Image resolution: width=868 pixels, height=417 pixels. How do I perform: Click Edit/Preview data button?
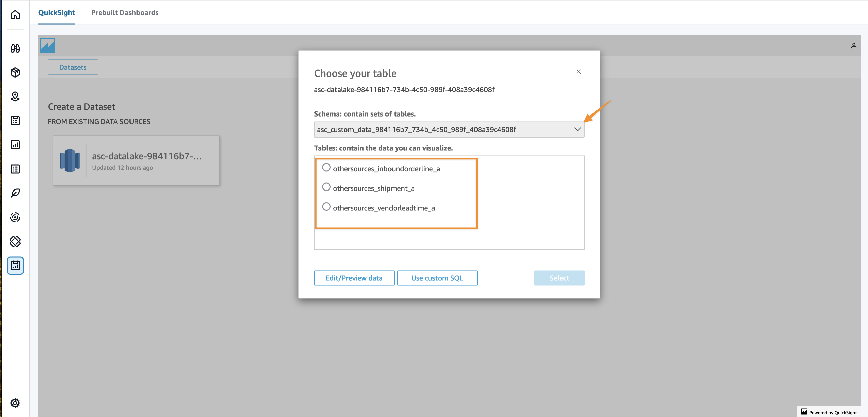pyautogui.click(x=354, y=278)
